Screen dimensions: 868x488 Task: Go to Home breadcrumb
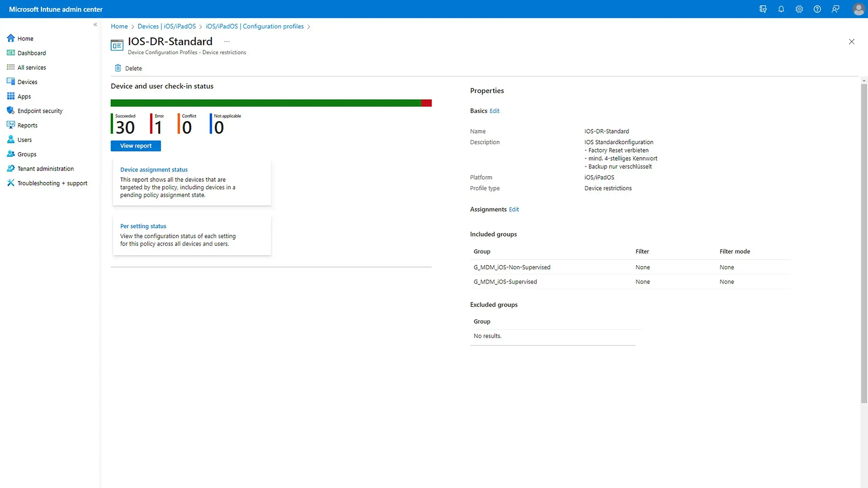coord(119,26)
